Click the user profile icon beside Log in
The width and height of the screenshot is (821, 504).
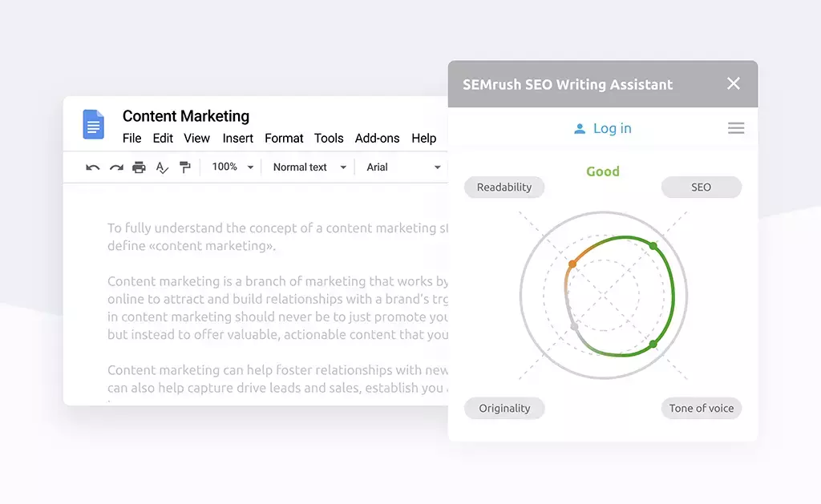[580, 129]
